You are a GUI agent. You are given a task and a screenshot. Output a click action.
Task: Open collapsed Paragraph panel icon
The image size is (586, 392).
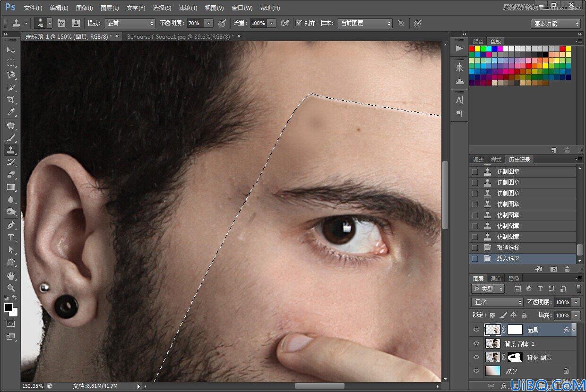click(459, 113)
